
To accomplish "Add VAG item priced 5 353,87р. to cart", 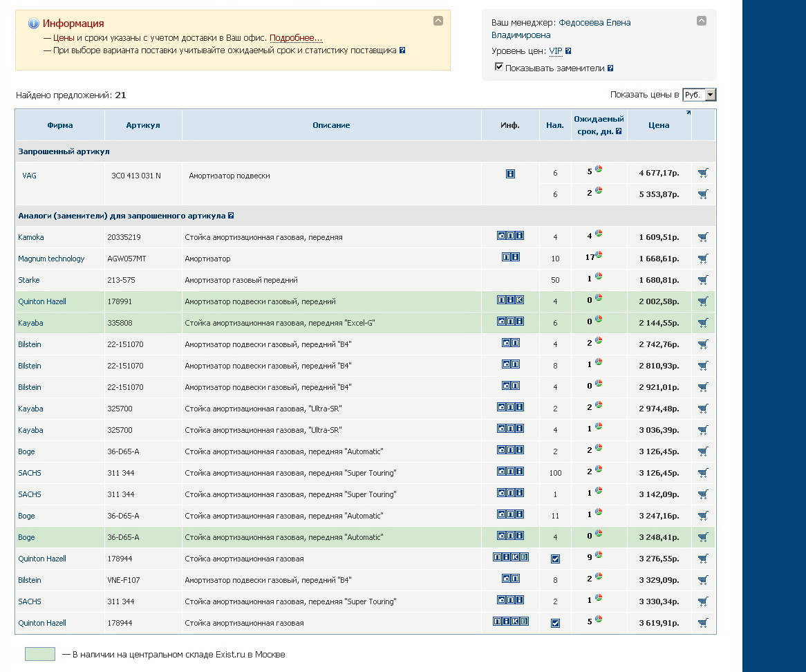I will point(703,194).
